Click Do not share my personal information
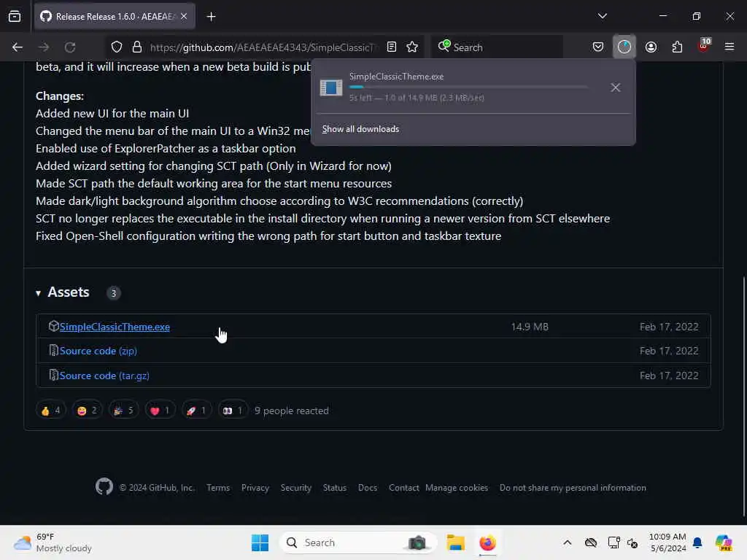The image size is (747, 560). 573,488
